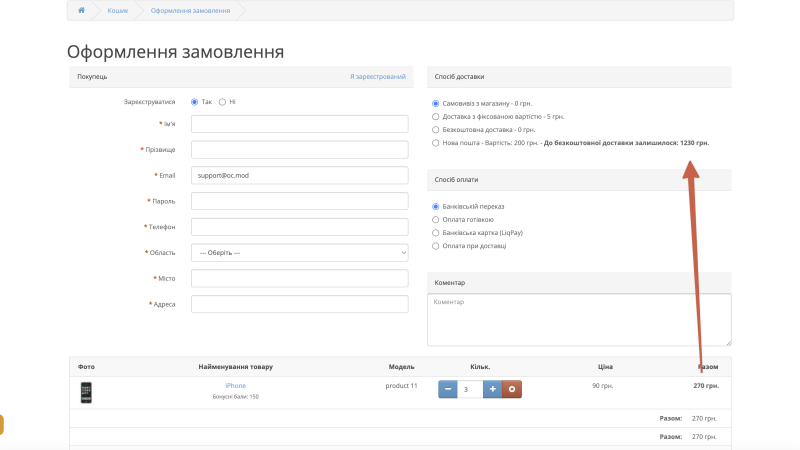
Task: Decrease iPhone quantity with the minus button
Action: [x=447, y=389]
